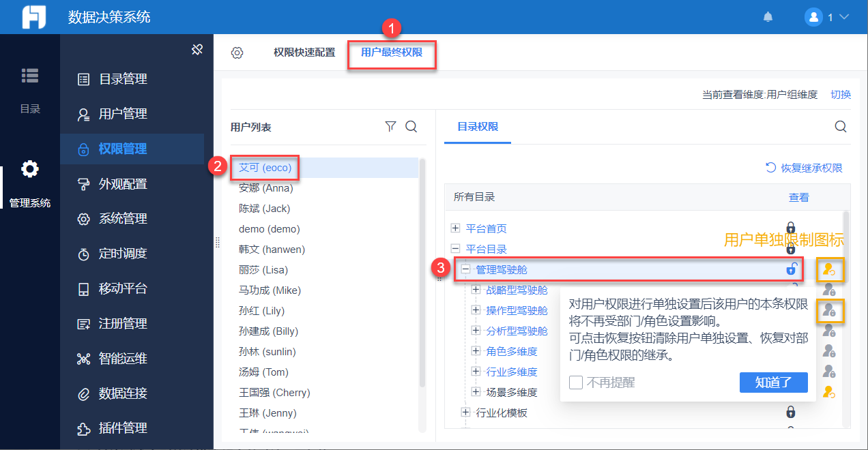Open the account dropdown arrow beside 1
This screenshot has height=450, width=868.
pos(843,17)
